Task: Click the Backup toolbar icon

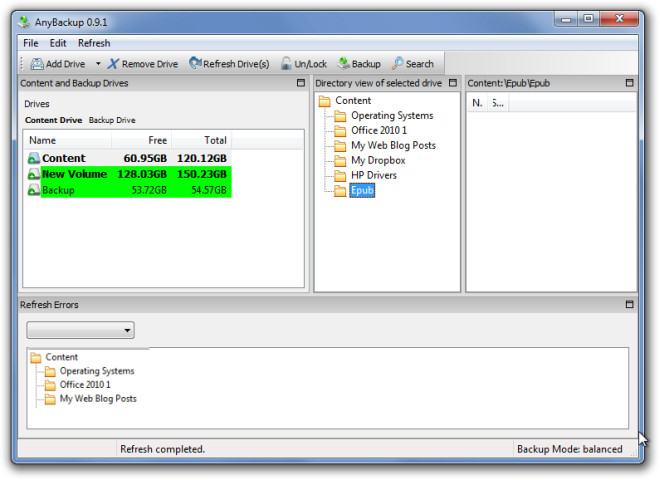Action: click(x=344, y=64)
